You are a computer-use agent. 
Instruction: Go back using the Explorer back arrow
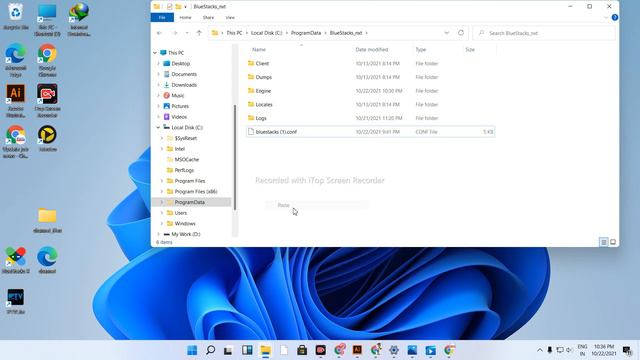click(x=159, y=33)
